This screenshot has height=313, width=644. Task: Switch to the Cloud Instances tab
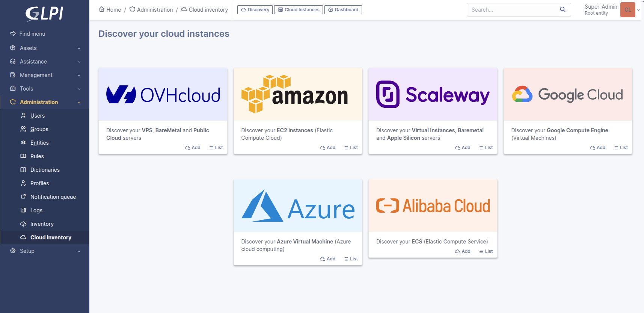tap(299, 10)
